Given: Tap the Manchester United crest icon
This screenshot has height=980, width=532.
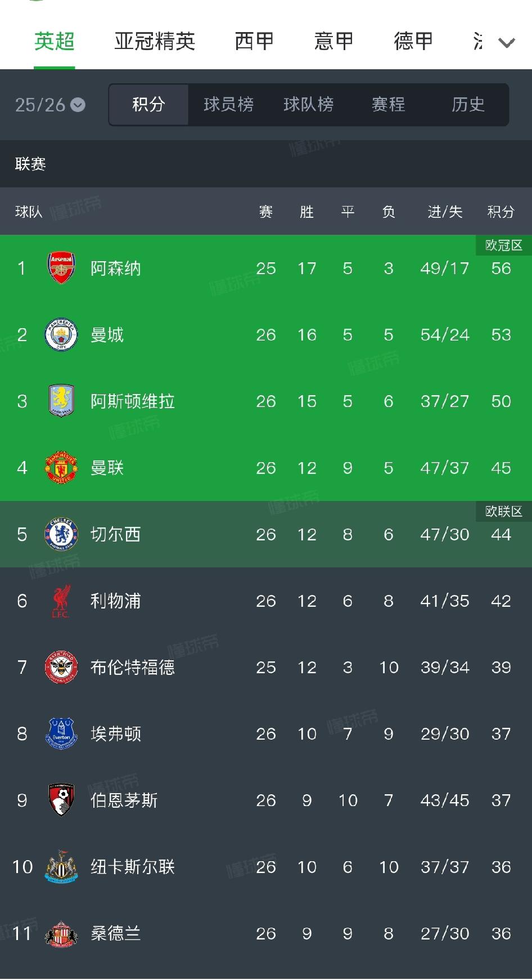Looking at the screenshot, I should 61,468.
